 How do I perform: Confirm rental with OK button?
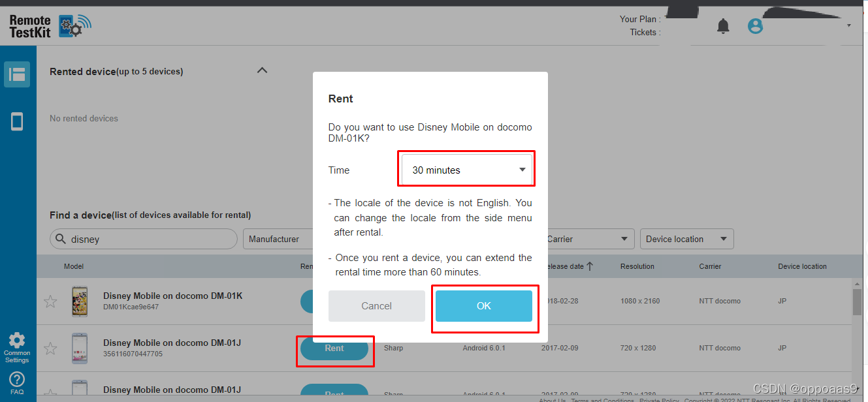coord(484,306)
